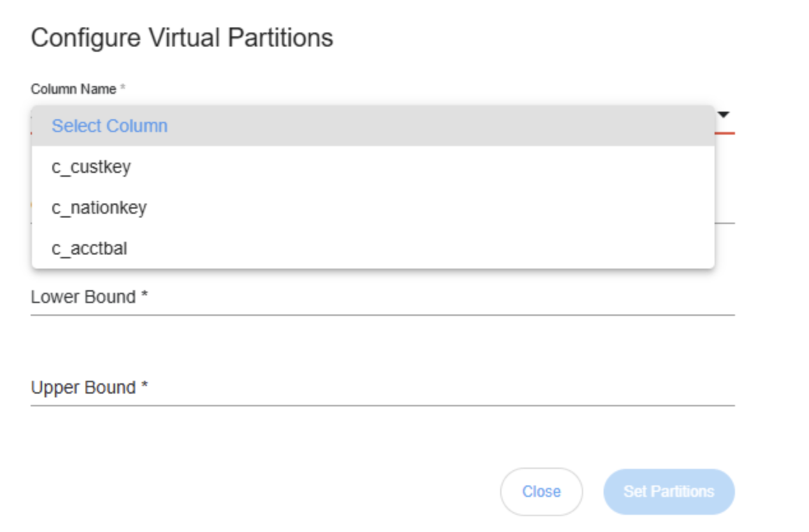Click the Upper Bound label text
The width and height of the screenshot is (809, 532).
[83, 388]
